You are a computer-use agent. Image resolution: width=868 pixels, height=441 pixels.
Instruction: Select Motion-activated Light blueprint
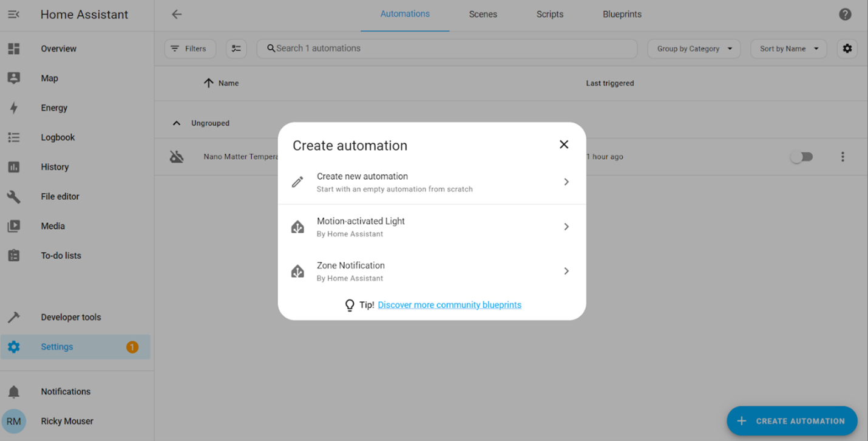click(x=432, y=227)
